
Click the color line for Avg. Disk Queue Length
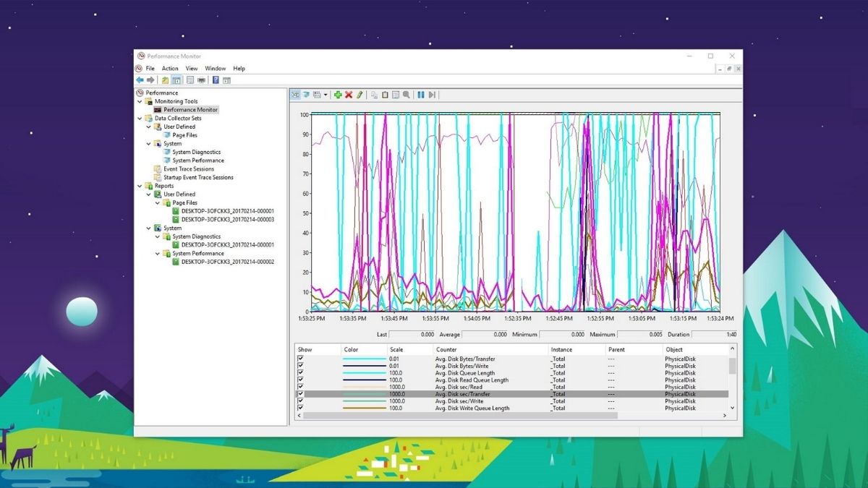coord(365,373)
